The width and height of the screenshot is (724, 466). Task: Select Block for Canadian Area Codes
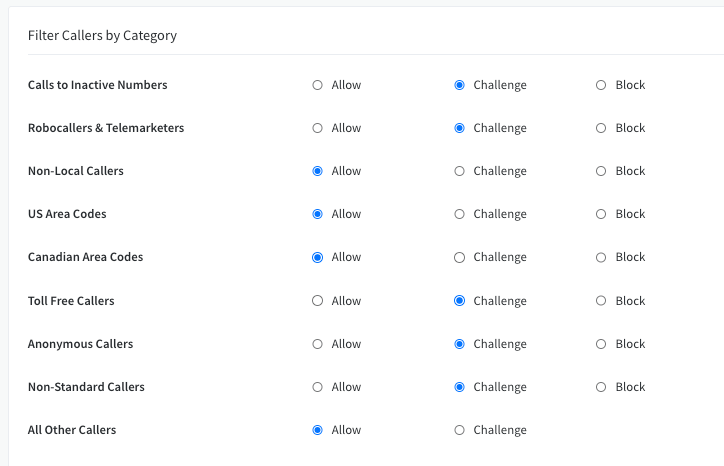601,257
